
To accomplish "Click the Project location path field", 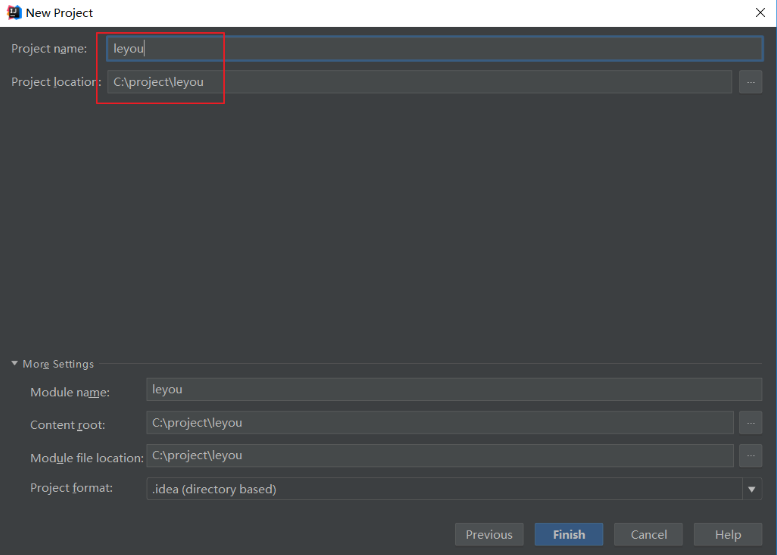I will [419, 82].
